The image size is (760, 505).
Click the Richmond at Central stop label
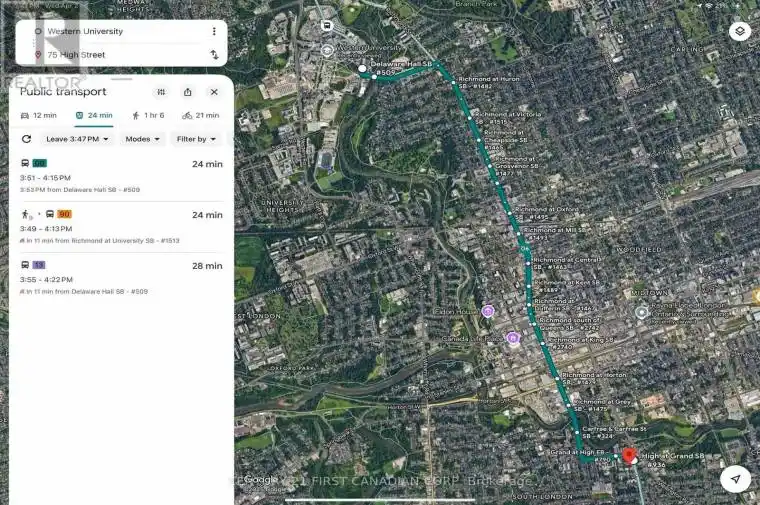[x=567, y=263]
